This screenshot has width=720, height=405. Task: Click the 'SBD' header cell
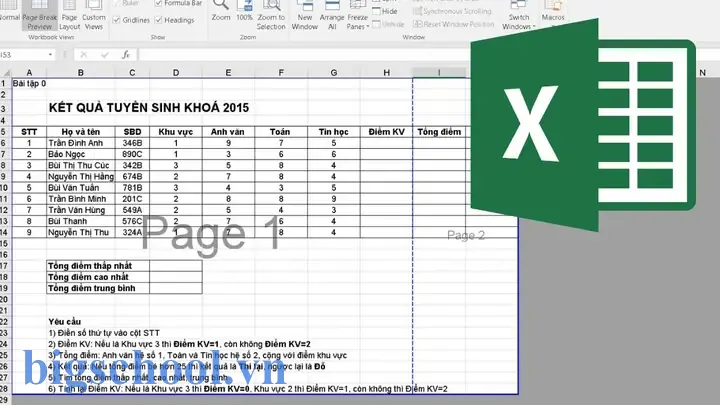(132, 132)
